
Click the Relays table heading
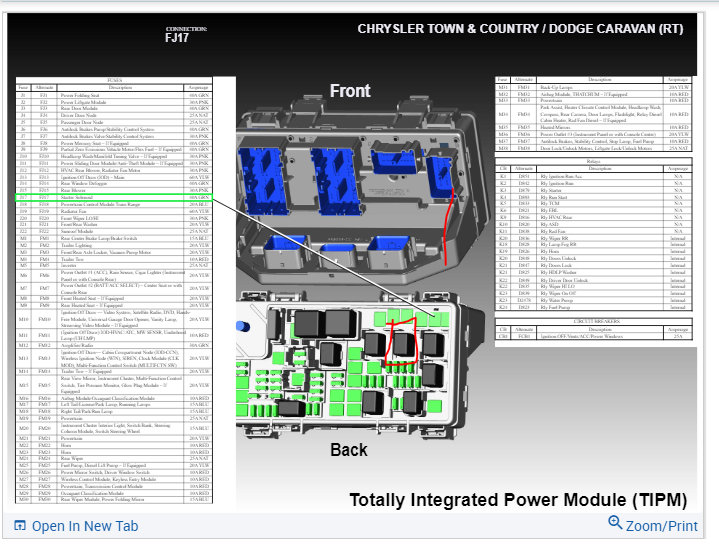(x=593, y=161)
